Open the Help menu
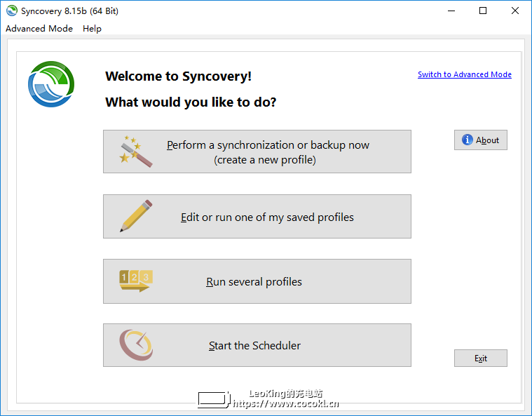 tap(92, 29)
